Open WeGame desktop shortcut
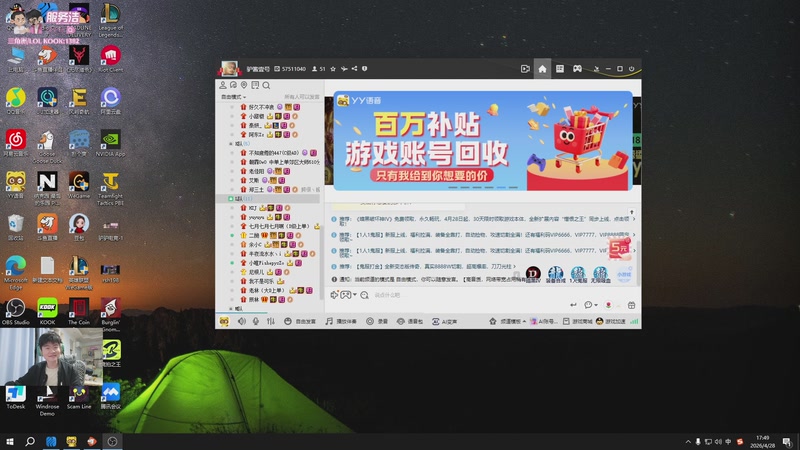Image resolution: width=800 pixels, height=450 pixels. click(79, 185)
